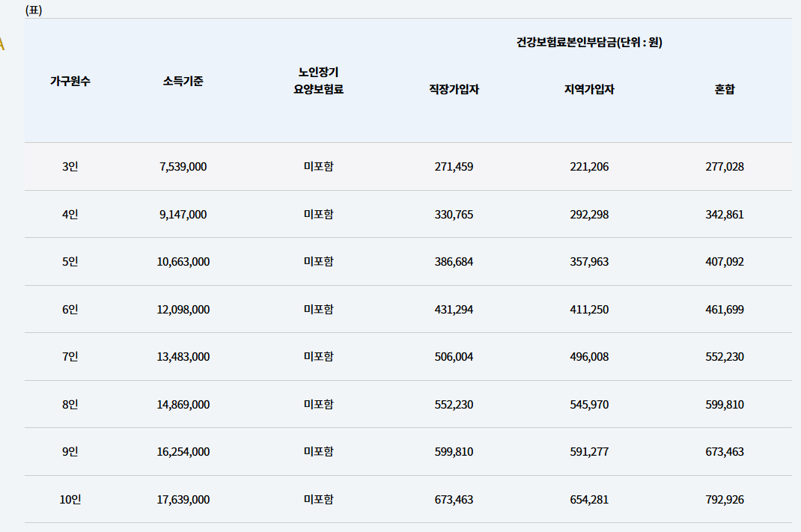Click the 혼합 value 792,926

pos(724,499)
